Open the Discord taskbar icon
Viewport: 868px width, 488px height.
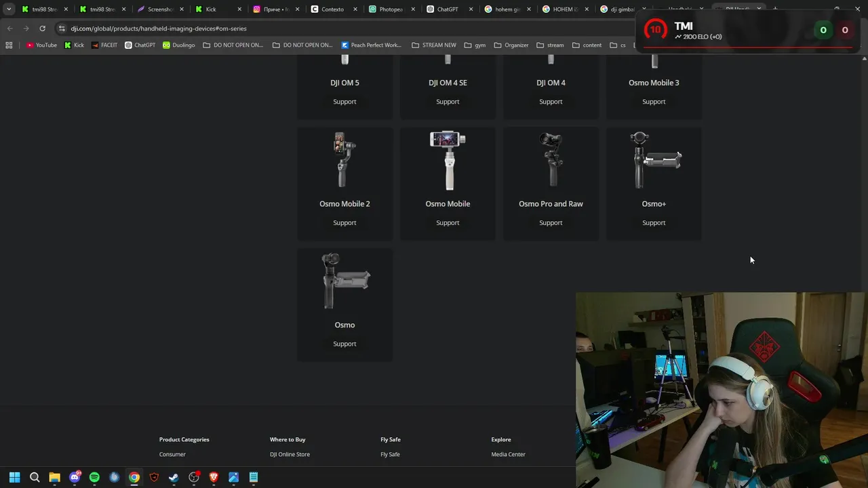75,477
